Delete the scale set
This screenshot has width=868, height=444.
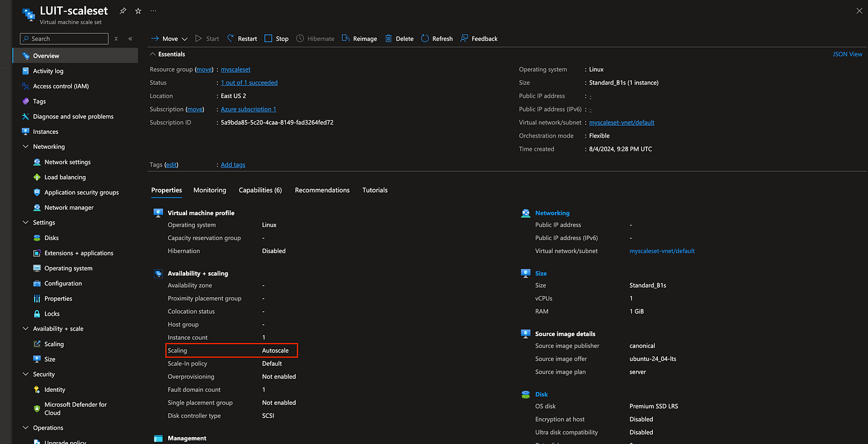[399, 38]
